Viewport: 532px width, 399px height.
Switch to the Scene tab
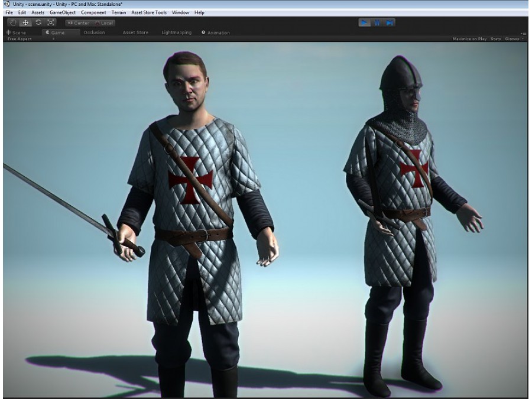tap(17, 33)
